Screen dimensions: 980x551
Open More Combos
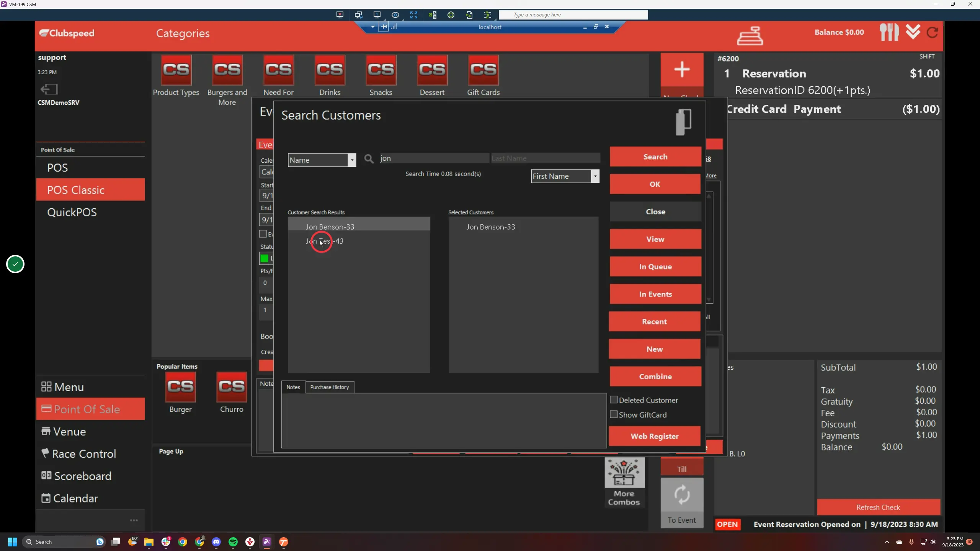point(624,482)
